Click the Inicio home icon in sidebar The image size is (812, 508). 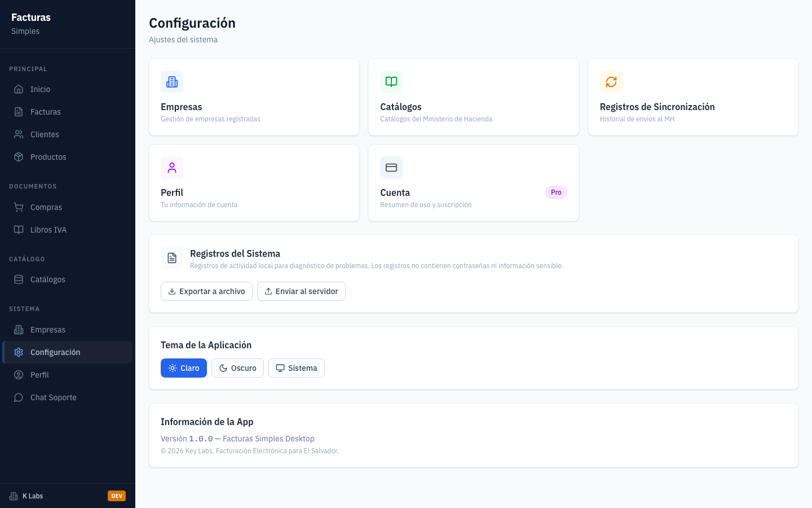pos(19,89)
